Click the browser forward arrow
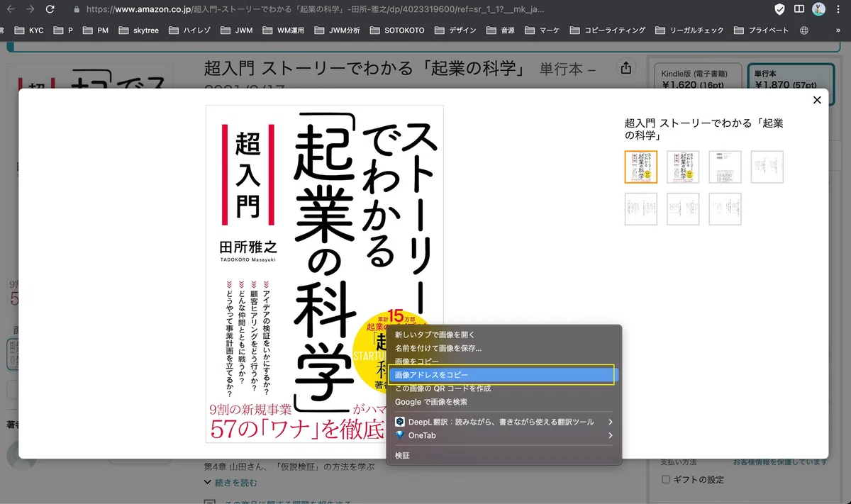This screenshot has height=504, width=851. tap(30, 10)
